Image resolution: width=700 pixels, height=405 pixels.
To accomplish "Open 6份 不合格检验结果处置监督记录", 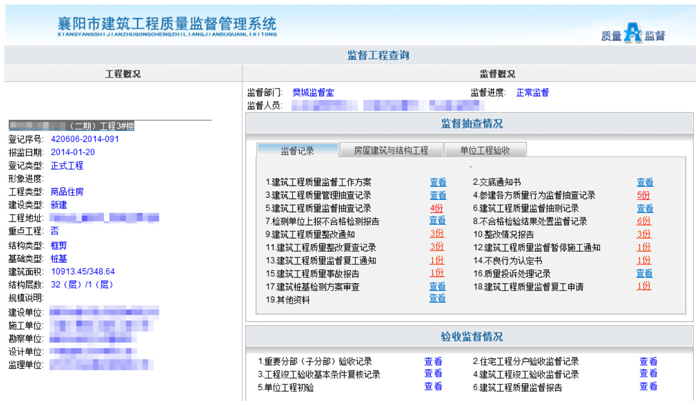I will point(643,221).
